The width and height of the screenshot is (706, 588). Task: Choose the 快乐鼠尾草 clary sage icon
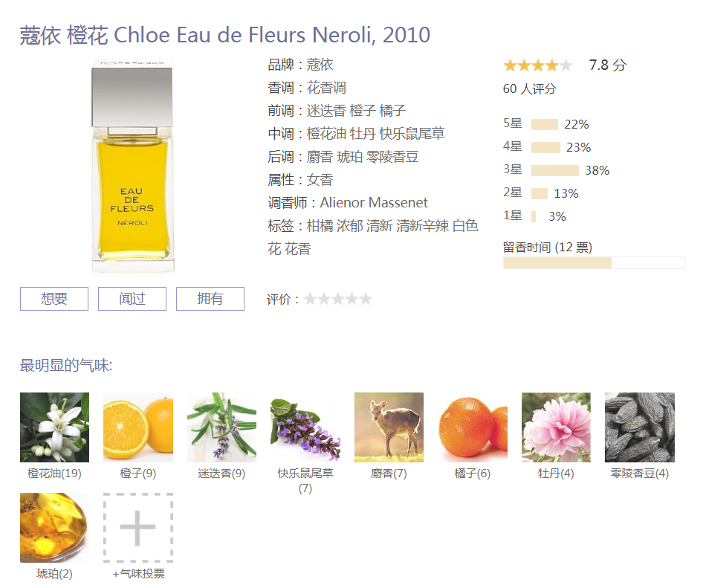[305, 427]
